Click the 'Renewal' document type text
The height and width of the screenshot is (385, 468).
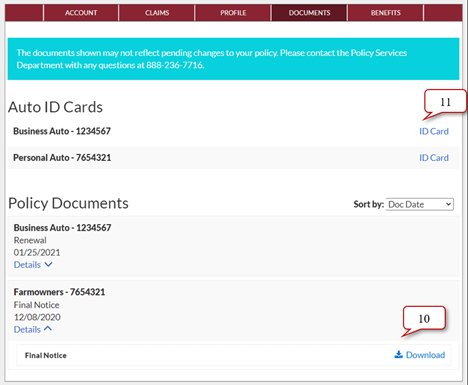click(30, 240)
